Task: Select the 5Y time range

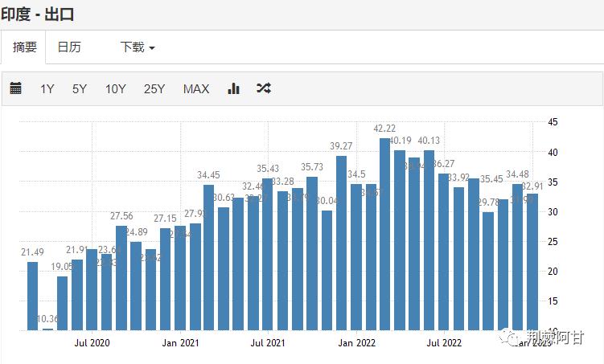Action: coord(79,88)
